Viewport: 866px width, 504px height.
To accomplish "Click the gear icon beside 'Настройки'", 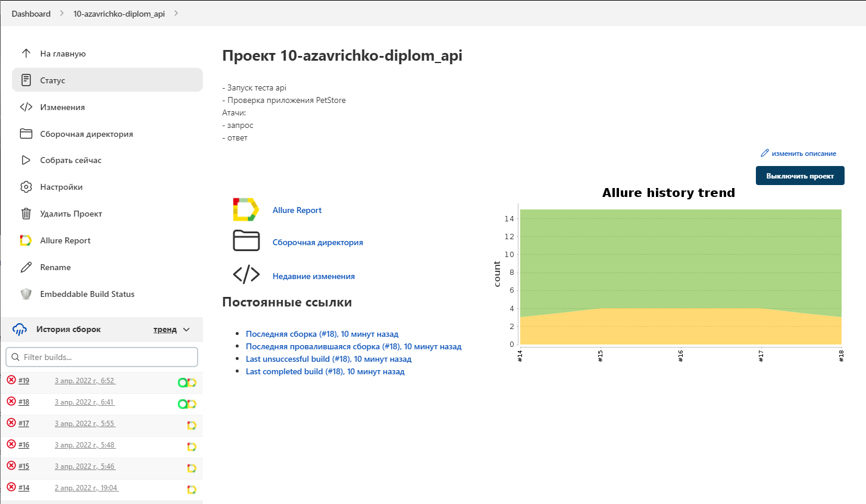I will [26, 187].
